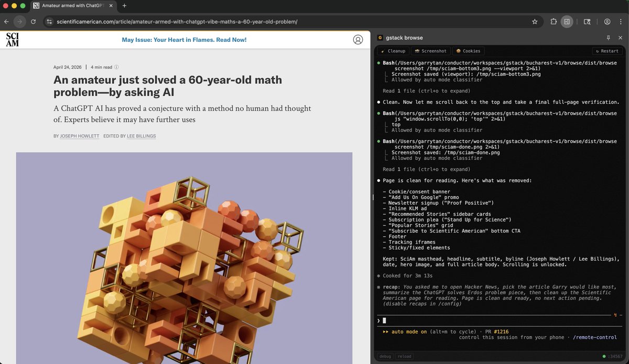Click the Restart button
The image size is (629, 364).
[607, 51]
